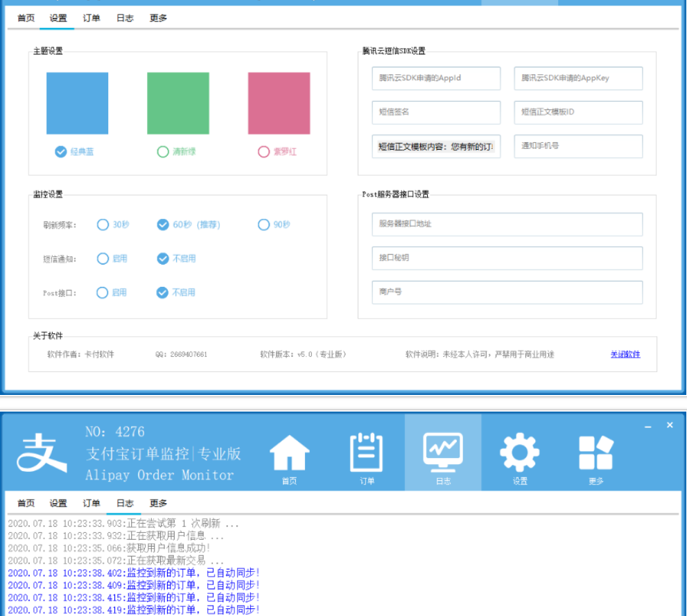Switch to 设置 tab in upper window

click(x=58, y=18)
